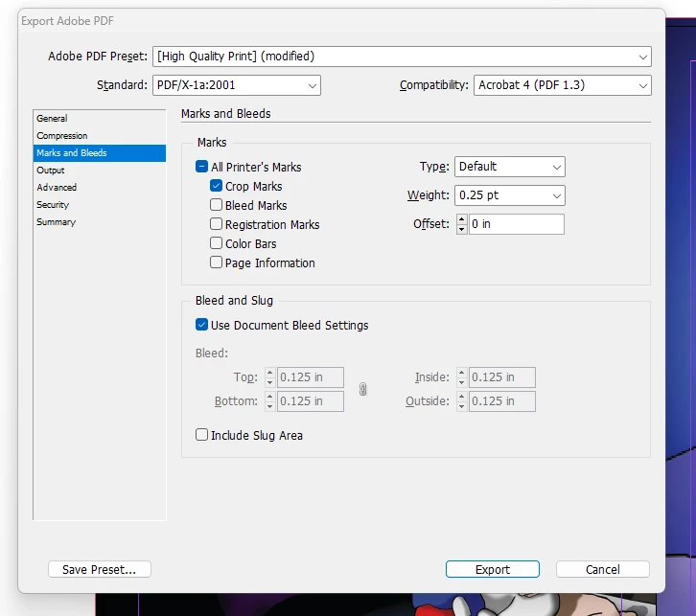Select the Marks and Bleeds category
This screenshot has width=696, height=616.
click(99, 153)
